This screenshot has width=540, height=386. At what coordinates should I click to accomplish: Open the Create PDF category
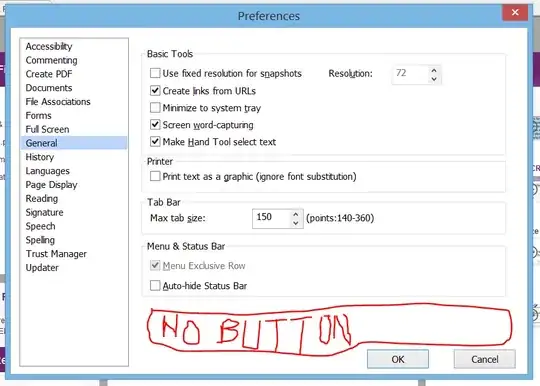click(x=49, y=74)
